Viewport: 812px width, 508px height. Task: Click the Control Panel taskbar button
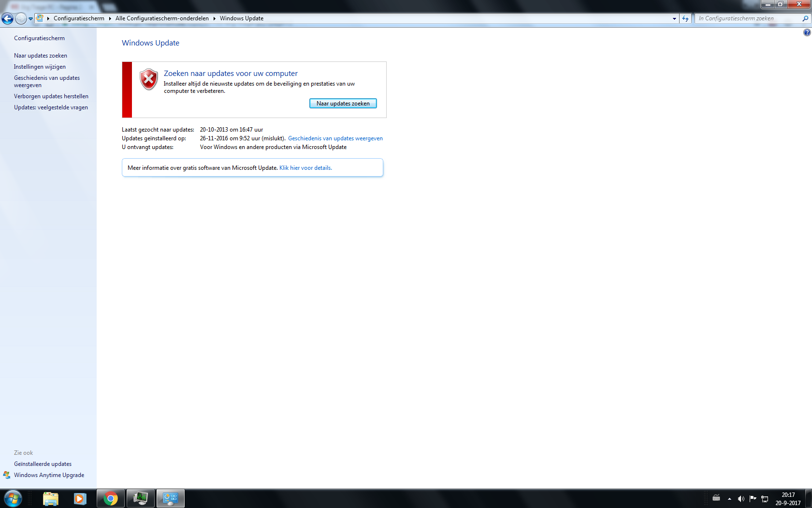(171, 498)
